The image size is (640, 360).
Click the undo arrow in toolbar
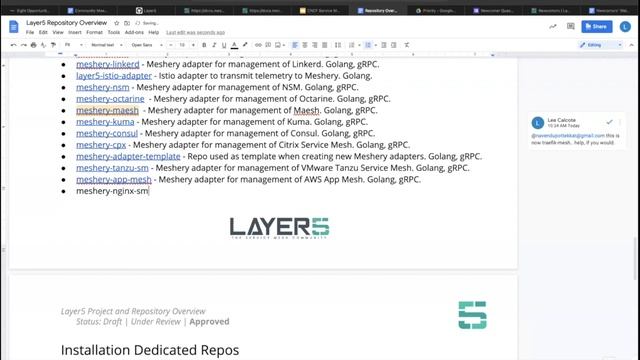click(13, 45)
